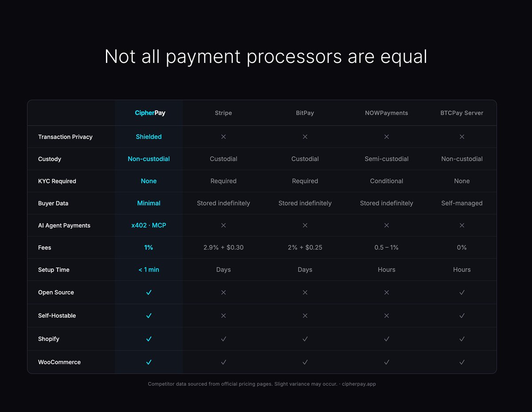Click the Transaction Privacy row label
Viewport: 532px width, 412px height.
[65, 137]
